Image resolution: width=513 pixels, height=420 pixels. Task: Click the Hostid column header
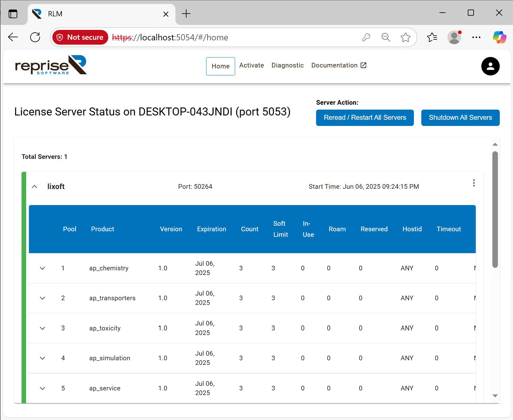point(412,229)
